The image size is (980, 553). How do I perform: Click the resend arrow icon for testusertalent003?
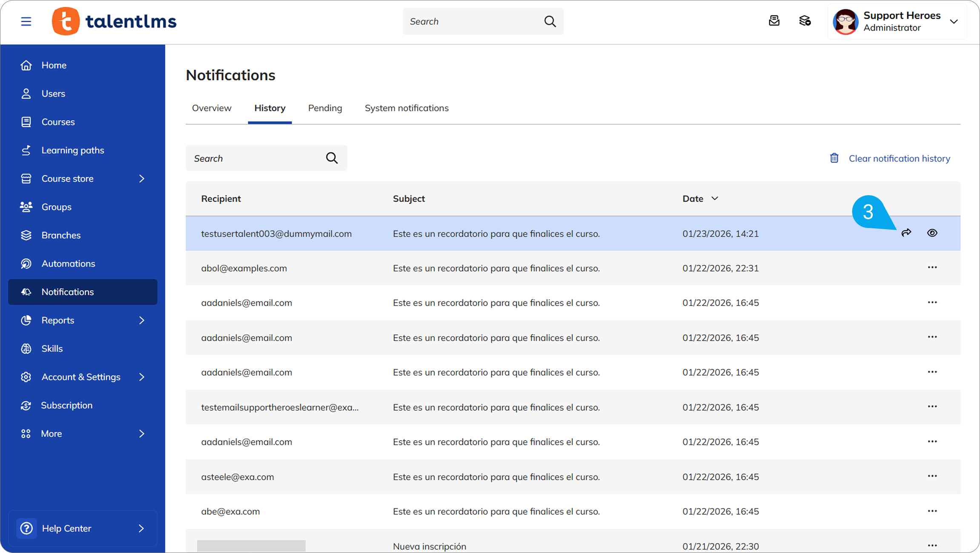(906, 233)
